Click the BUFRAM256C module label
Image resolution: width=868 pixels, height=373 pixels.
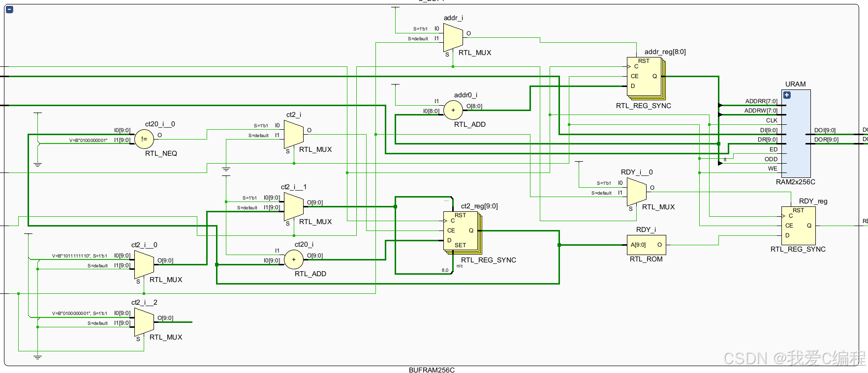pos(432,370)
